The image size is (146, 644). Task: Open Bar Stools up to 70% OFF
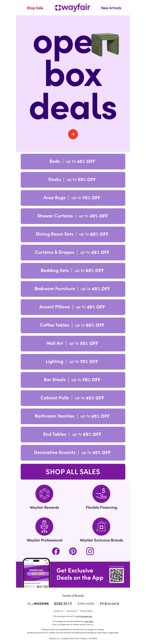[73, 380]
